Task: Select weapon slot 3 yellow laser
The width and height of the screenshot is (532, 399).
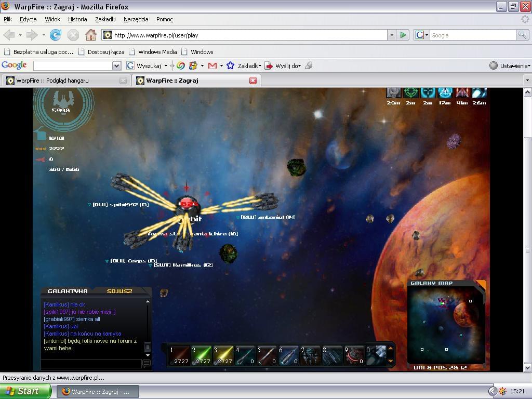Action: coord(222,355)
